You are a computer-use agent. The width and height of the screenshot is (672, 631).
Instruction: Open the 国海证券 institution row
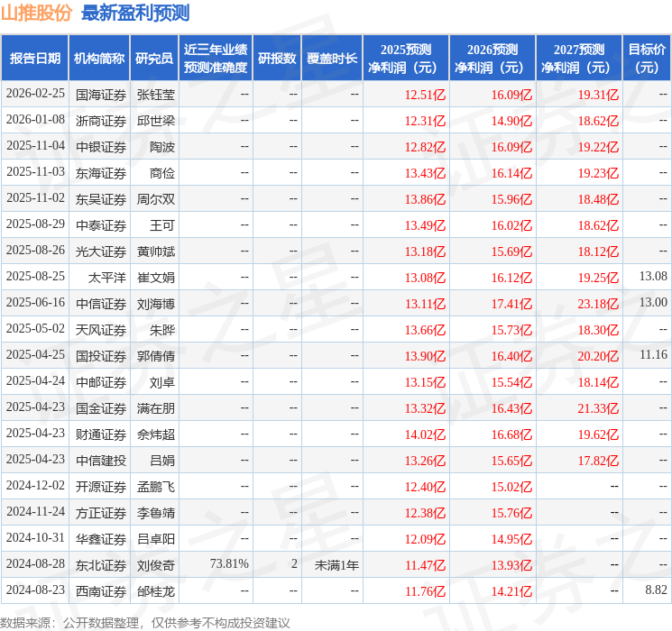click(101, 94)
